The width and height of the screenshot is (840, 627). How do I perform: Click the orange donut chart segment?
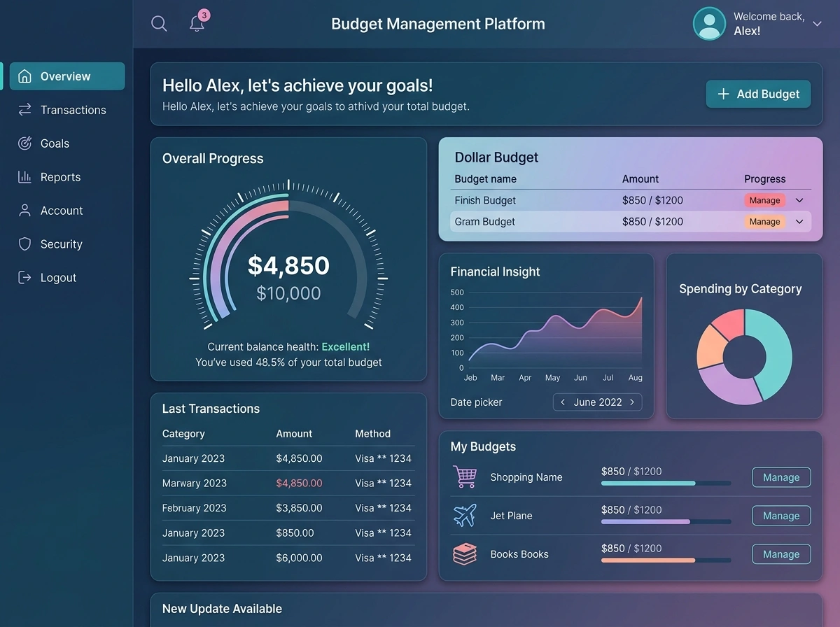click(710, 346)
